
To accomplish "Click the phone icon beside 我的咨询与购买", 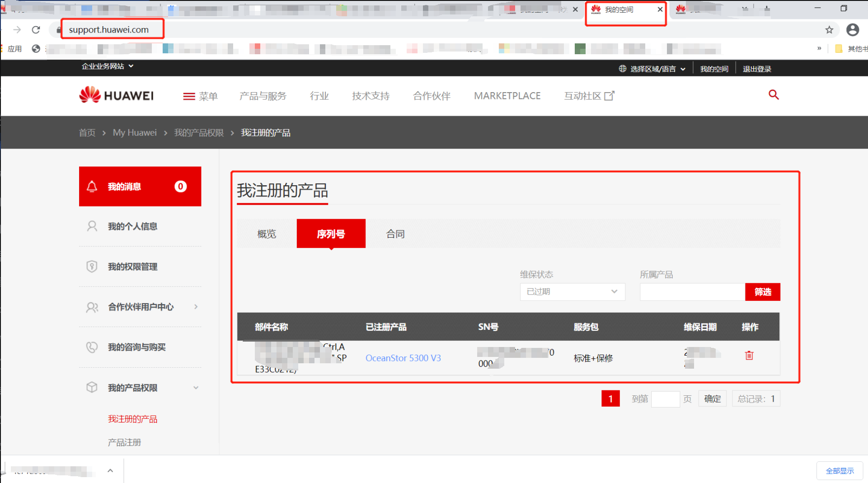I will pyautogui.click(x=92, y=347).
